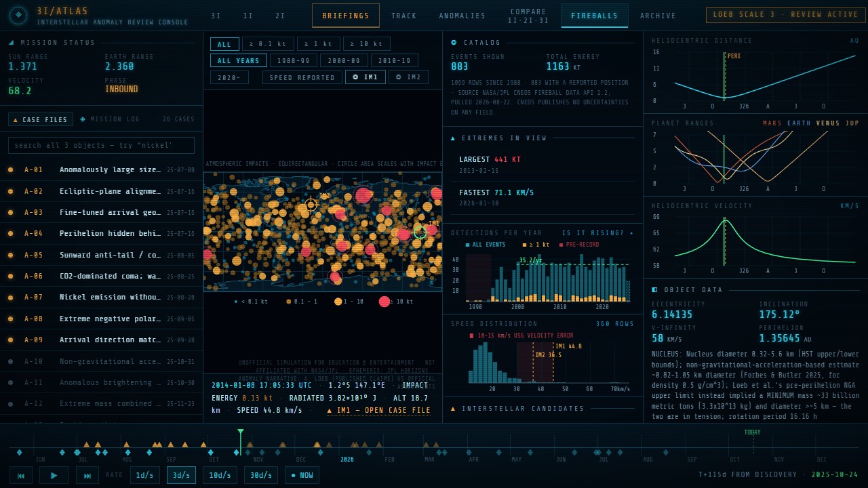868x488 pixels.
Task: Click the grey status dot for A-10
Action: pyautogui.click(x=10, y=362)
